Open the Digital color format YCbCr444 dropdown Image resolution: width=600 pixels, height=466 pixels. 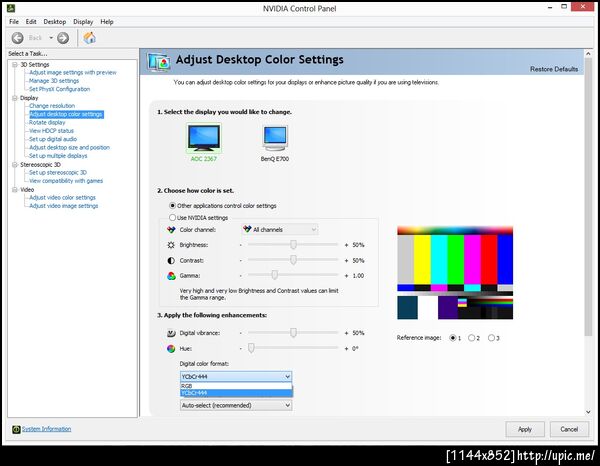pyautogui.click(x=236, y=376)
